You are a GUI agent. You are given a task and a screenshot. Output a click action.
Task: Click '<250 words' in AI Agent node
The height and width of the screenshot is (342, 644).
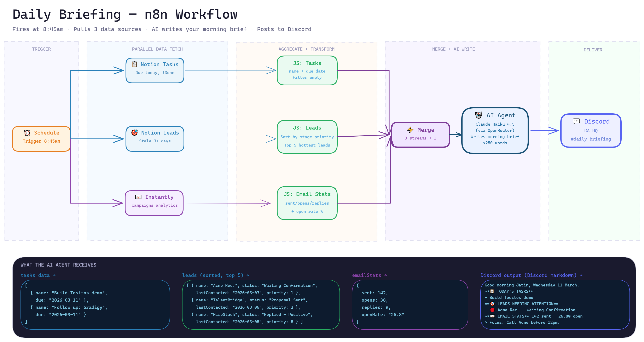495,143
